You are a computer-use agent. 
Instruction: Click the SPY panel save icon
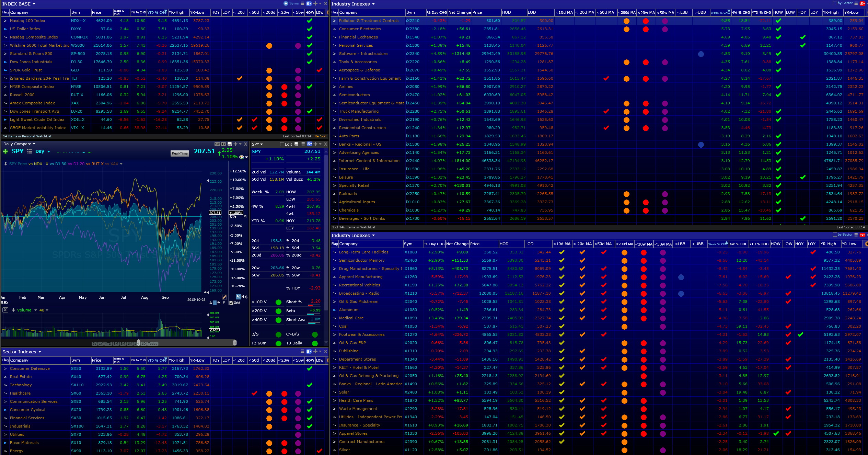296,144
